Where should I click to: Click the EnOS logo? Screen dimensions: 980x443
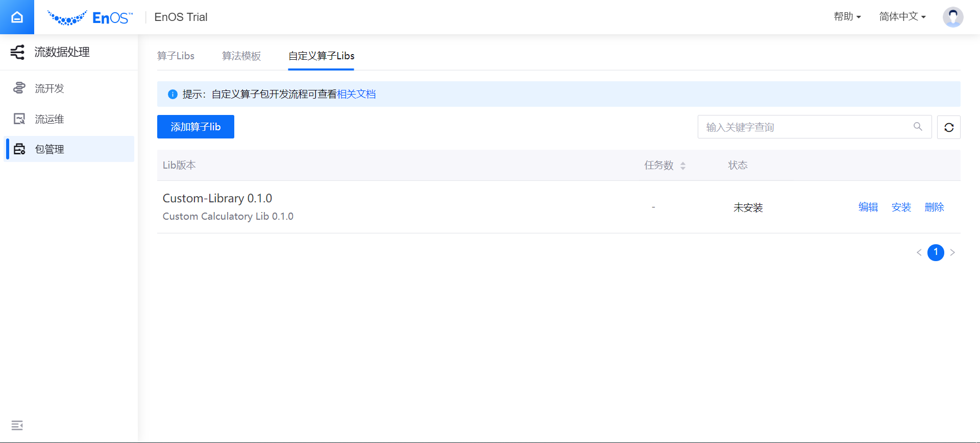tap(90, 18)
